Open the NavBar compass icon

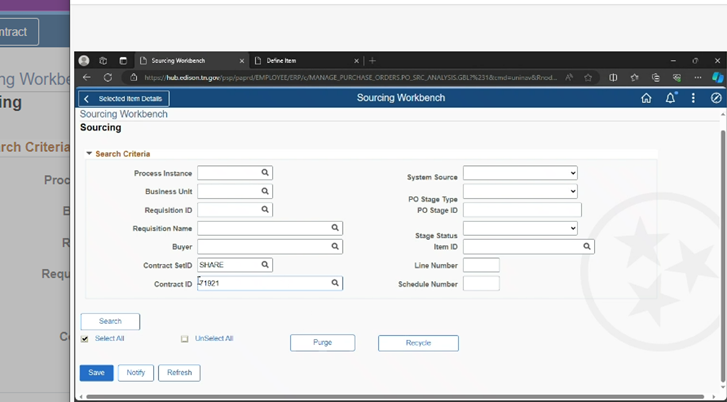716,98
